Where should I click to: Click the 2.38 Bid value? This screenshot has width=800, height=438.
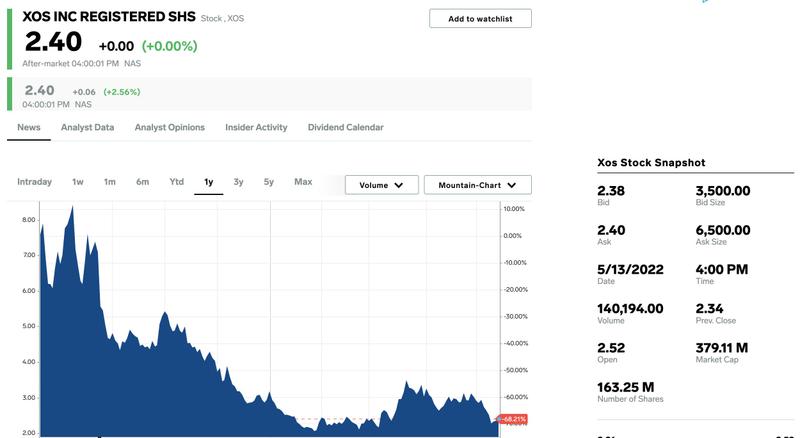tap(611, 191)
